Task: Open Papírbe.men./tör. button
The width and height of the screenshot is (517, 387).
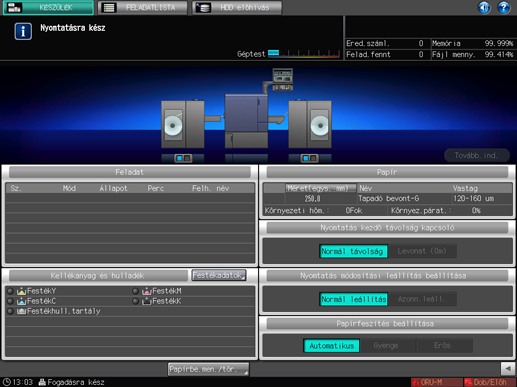Action: (209, 369)
